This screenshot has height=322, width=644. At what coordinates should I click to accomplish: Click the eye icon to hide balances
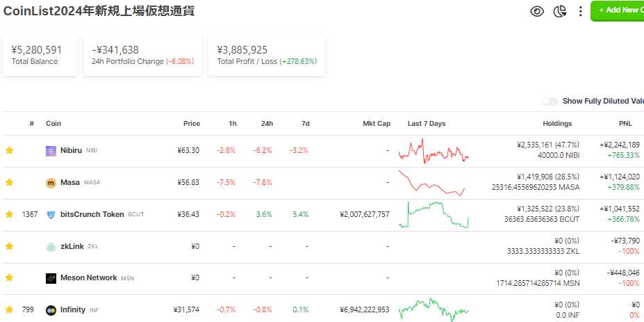537,11
